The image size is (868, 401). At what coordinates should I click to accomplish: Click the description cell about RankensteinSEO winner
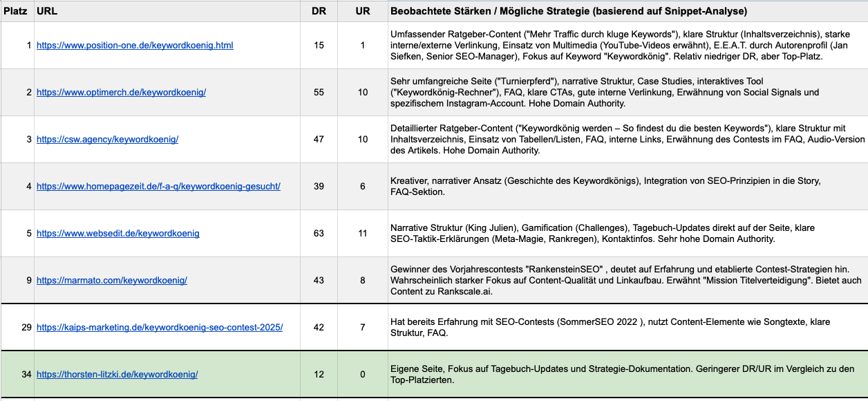tap(628, 281)
